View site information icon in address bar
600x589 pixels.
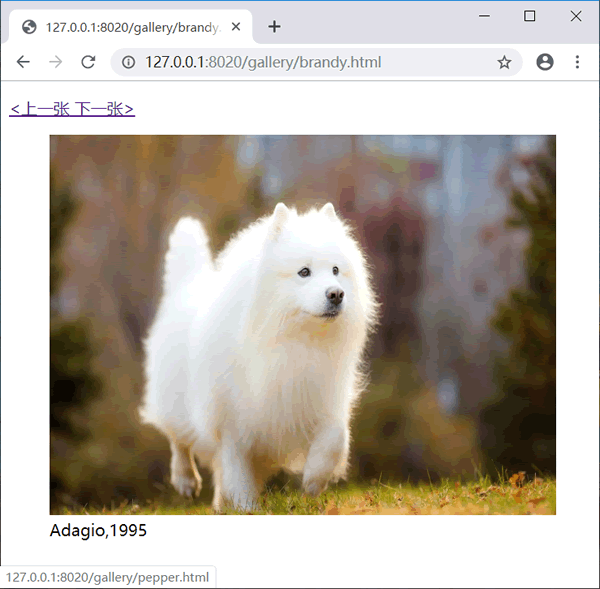[129, 62]
